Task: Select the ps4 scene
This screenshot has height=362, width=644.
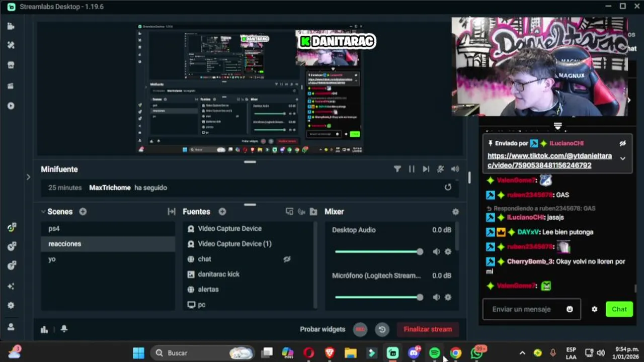Action: coord(108,228)
